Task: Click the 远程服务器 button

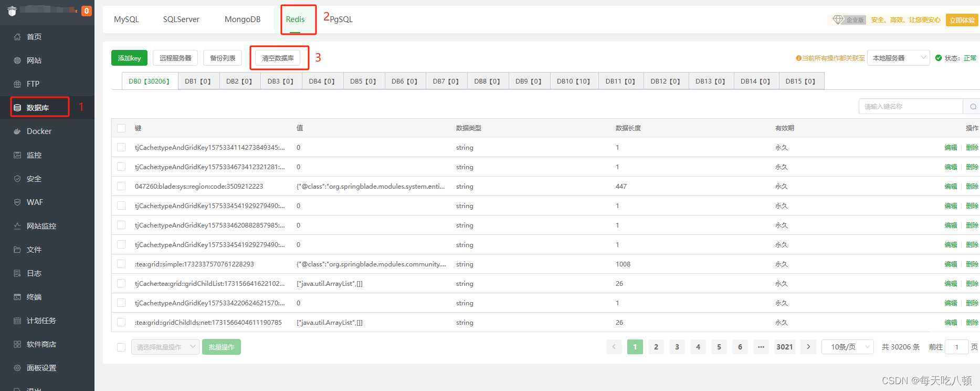Action: tap(175, 58)
